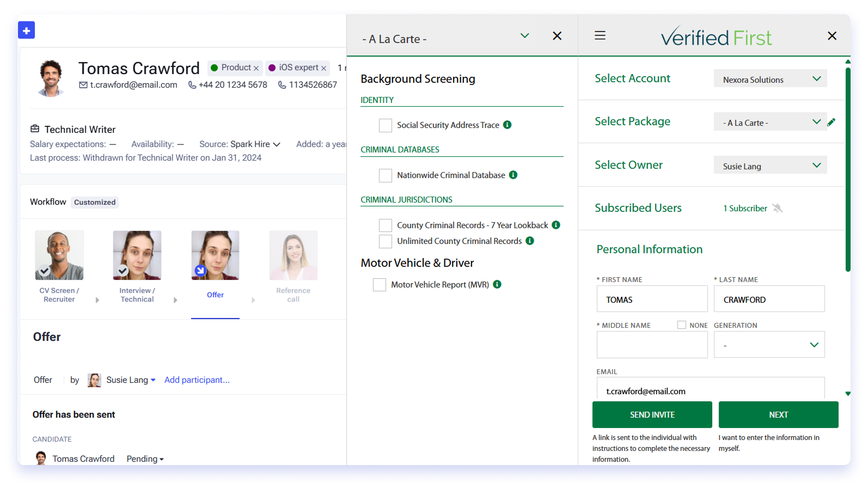Show info for Social Security Address Trace

click(x=508, y=125)
